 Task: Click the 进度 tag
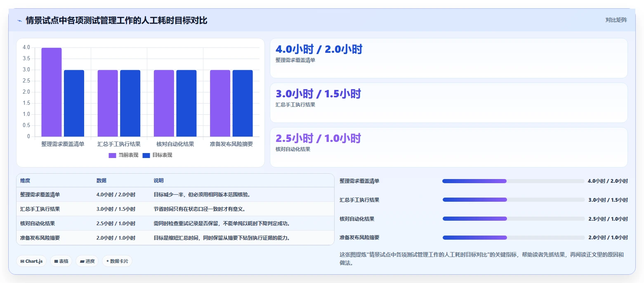(87, 261)
